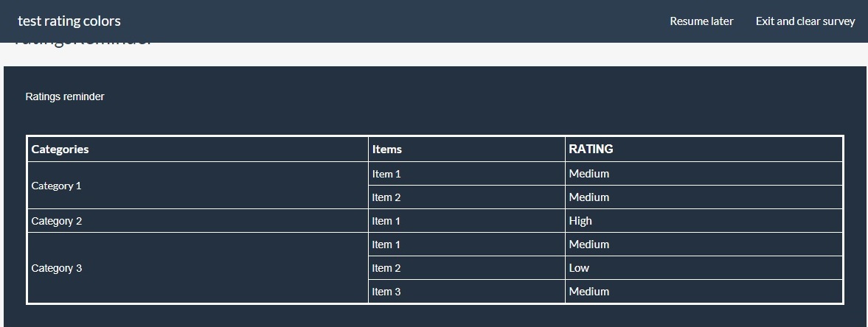Image resolution: width=868 pixels, height=327 pixels.
Task: Click the 'Item 3' cell
Action: pyautogui.click(x=386, y=292)
